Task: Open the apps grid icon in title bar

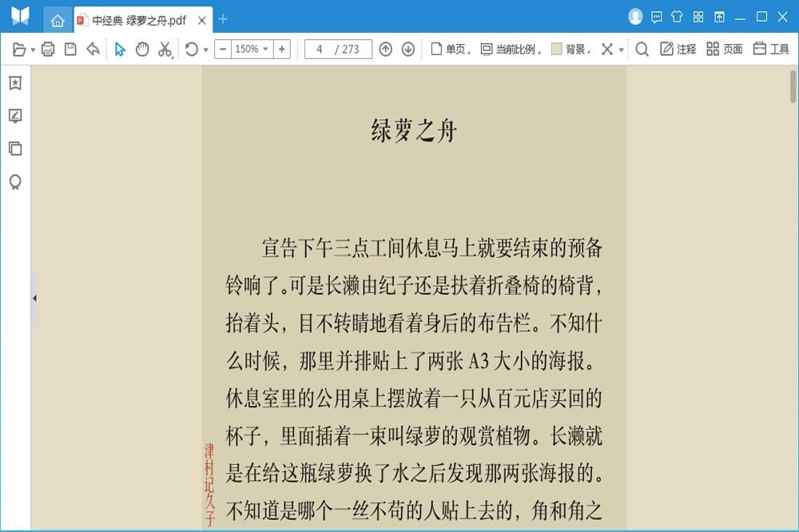Action: click(698, 17)
